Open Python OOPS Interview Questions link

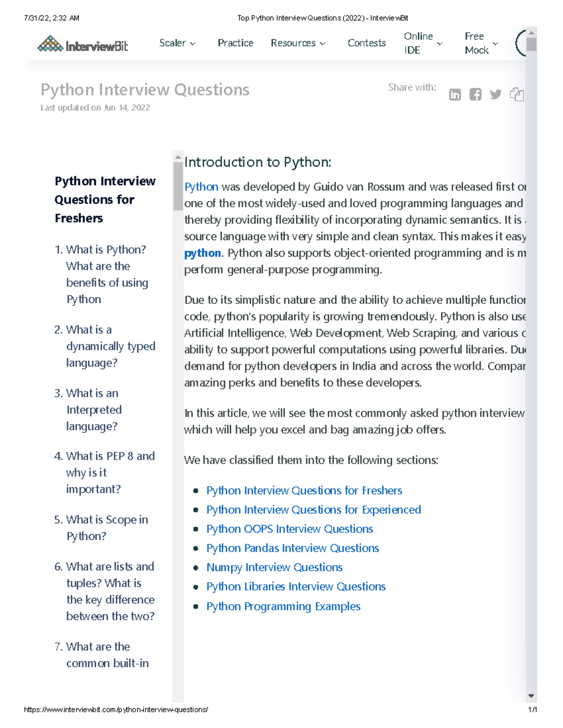[289, 529]
